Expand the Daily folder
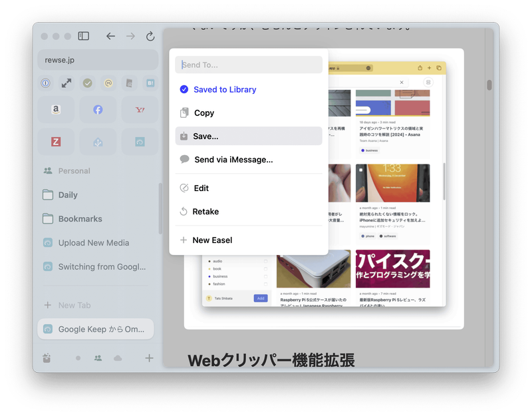The width and height of the screenshot is (532, 416). 67,195
